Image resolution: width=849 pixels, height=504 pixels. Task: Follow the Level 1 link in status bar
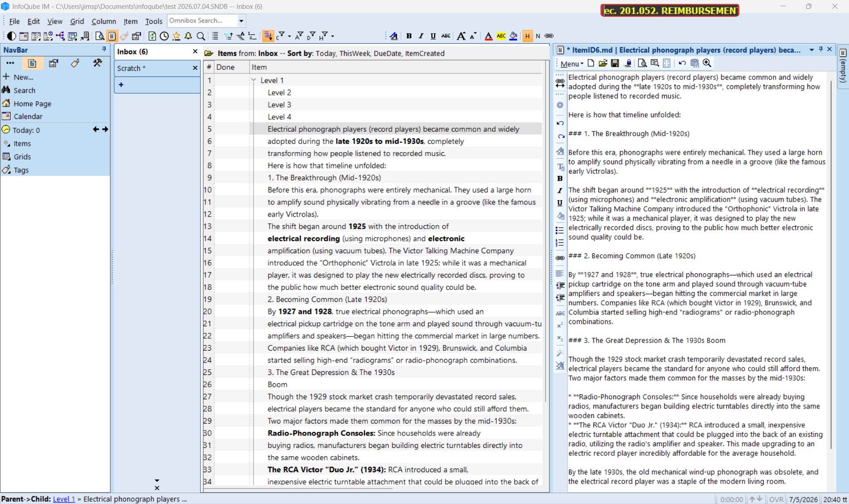click(x=64, y=499)
